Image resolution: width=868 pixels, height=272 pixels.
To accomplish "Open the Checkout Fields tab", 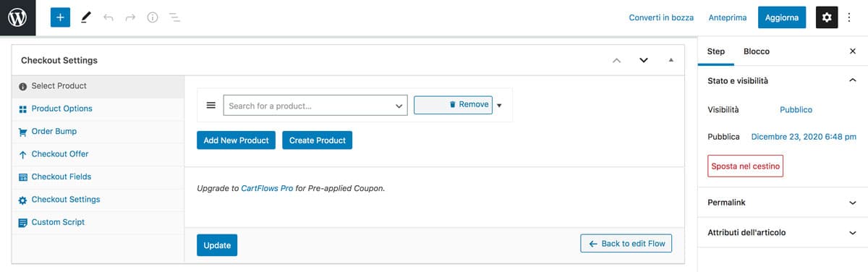I will point(61,177).
